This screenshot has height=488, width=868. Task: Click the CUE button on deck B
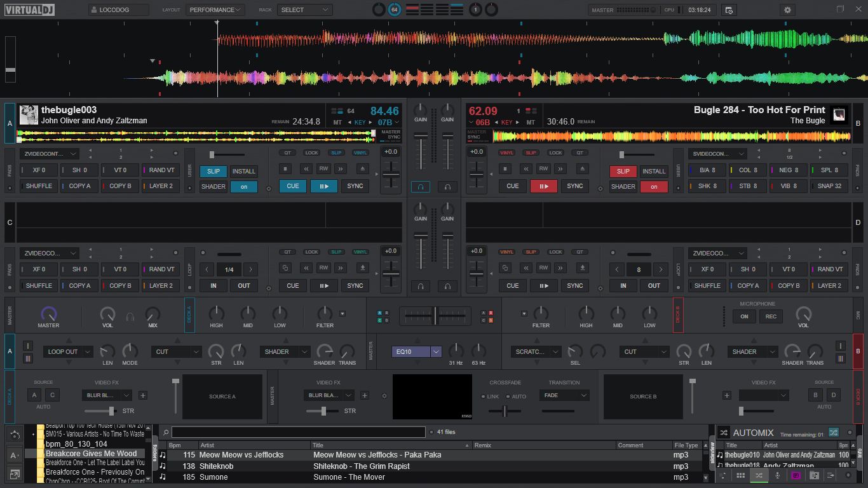click(513, 186)
